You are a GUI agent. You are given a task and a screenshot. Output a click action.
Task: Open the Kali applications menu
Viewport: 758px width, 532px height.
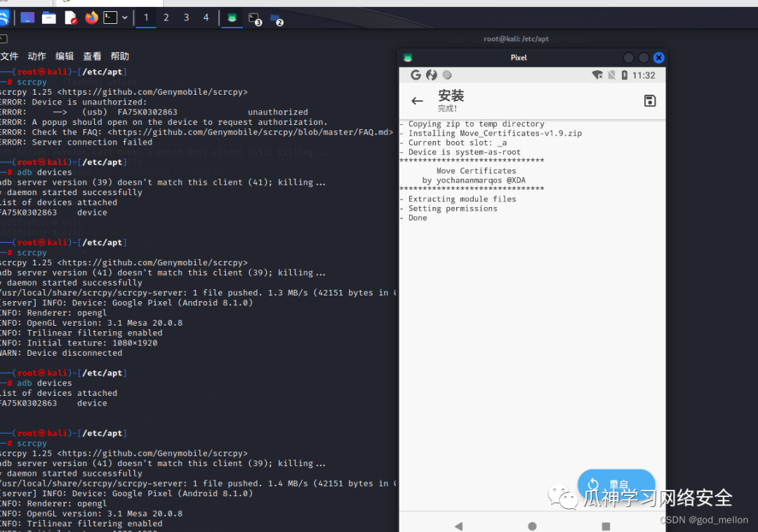[4, 18]
